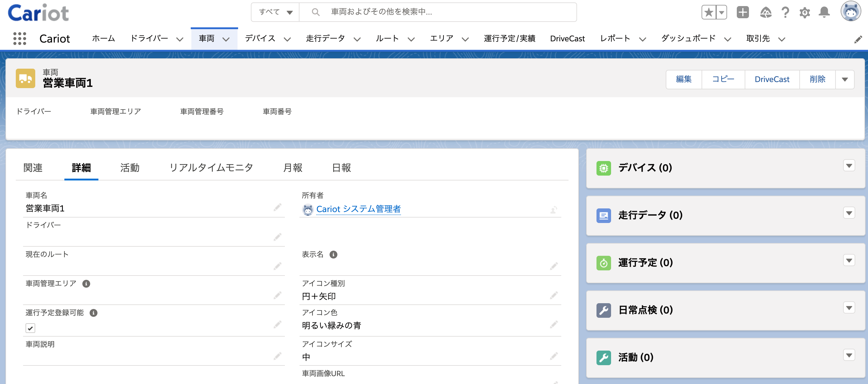Edit the アイコン種別 field pencil

(554, 296)
